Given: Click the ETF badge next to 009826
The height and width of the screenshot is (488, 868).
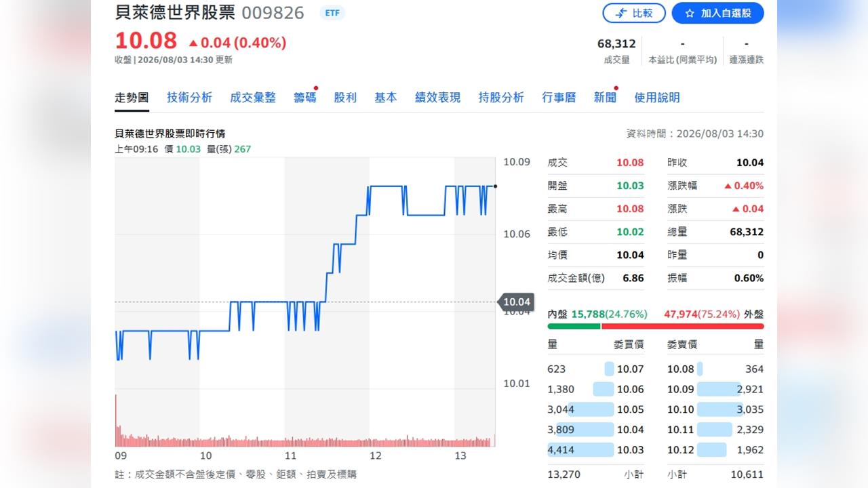Looking at the screenshot, I should pyautogui.click(x=332, y=13).
